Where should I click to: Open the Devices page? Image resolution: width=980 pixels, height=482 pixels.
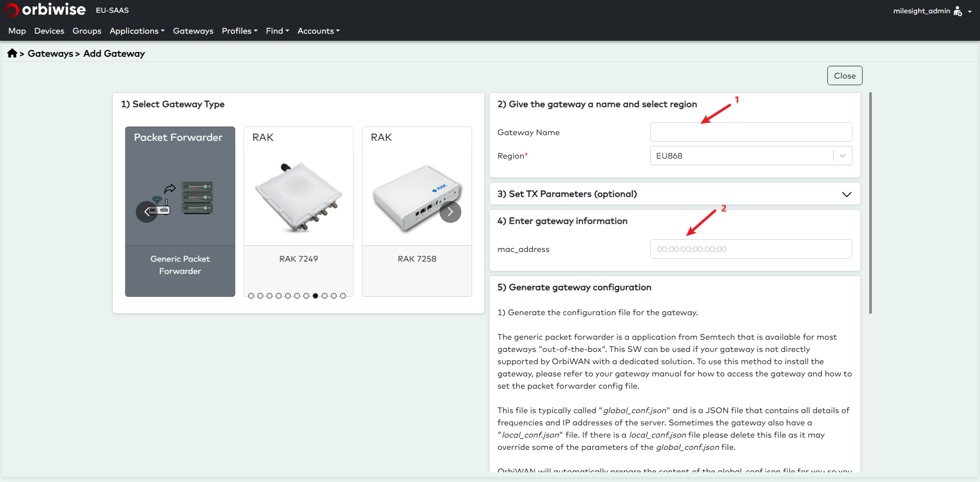pyautogui.click(x=49, y=31)
